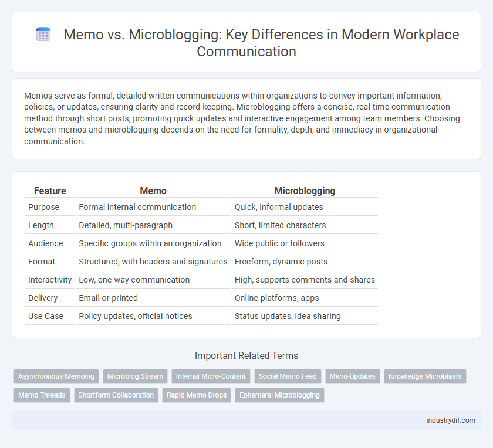The height and width of the screenshot is (448, 493).
Task: Click the cell 'Detailed, multi-paragraph'
Action: tap(153, 225)
